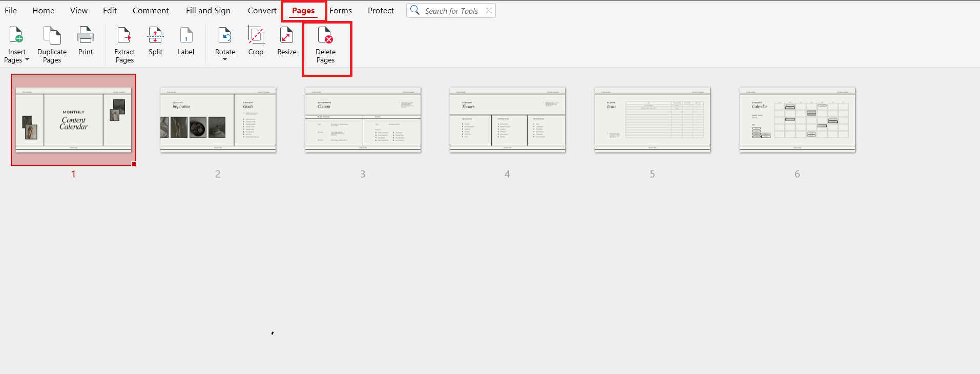Select page 2 Content Inspiration thumbnail
The height and width of the screenshot is (374, 980).
pos(218,120)
